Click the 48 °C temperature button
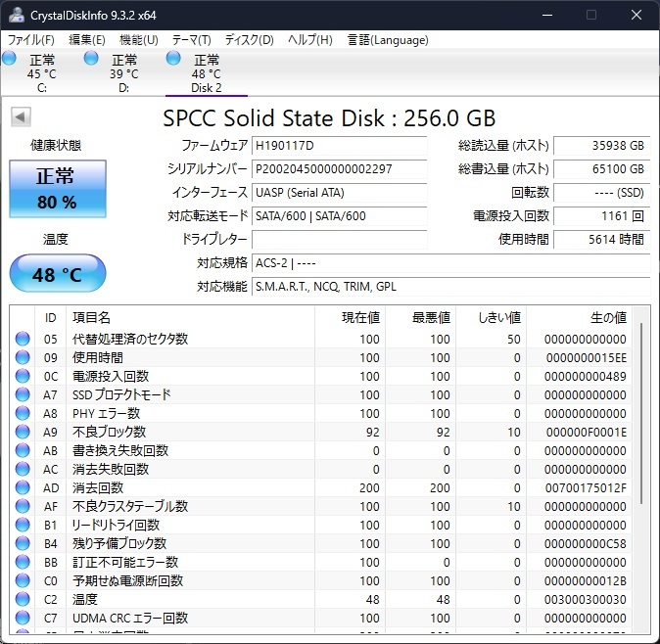 coord(58,273)
